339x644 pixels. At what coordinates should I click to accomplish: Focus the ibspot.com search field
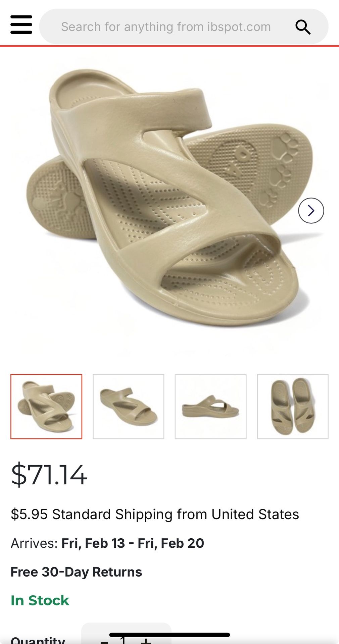click(184, 26)
